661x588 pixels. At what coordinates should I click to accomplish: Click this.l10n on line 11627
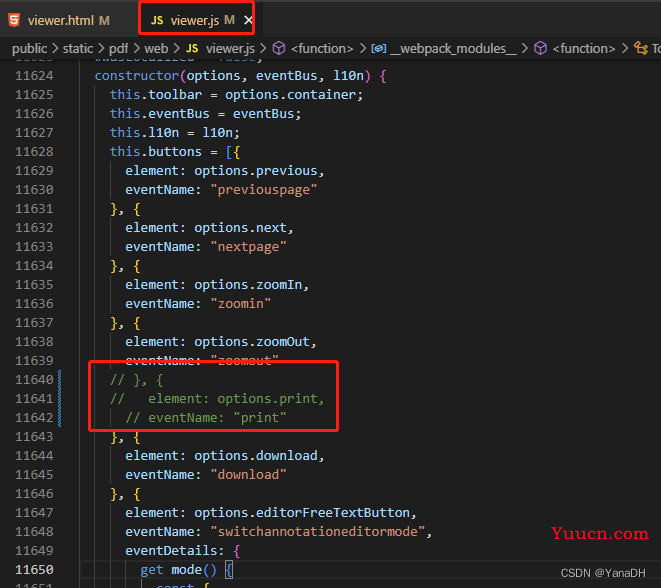point(144,133)
